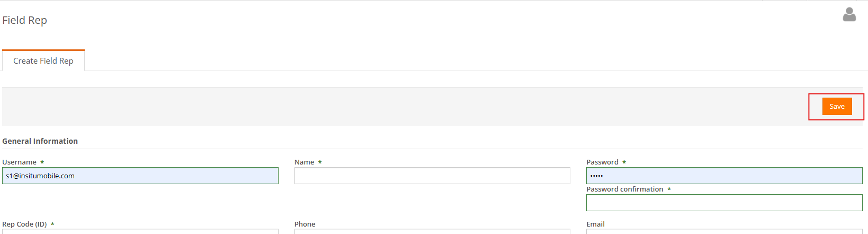Click into the empty Name field
868x234 pixels.
[432, 176]
